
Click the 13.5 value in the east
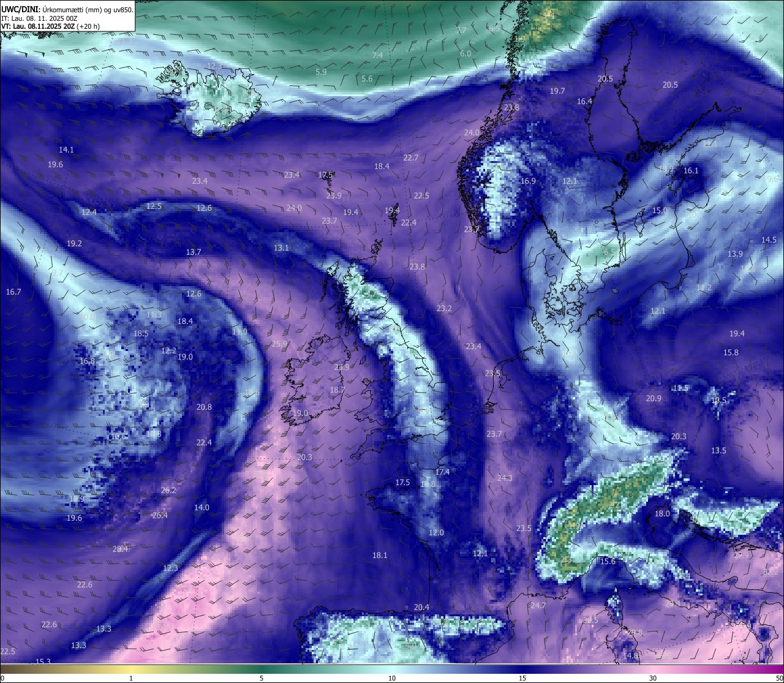(718, 450)
